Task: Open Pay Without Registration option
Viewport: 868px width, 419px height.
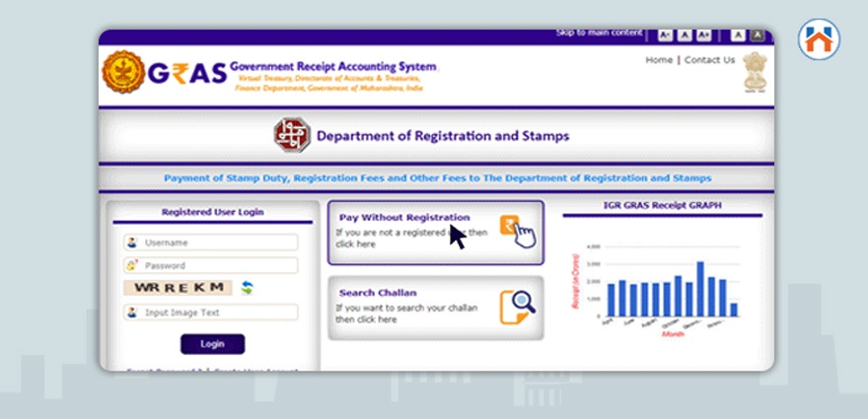Action: 436,233
